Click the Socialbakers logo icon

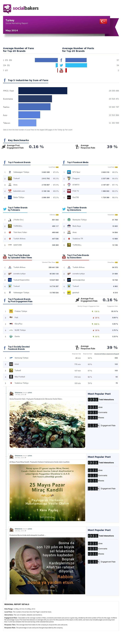7,9
